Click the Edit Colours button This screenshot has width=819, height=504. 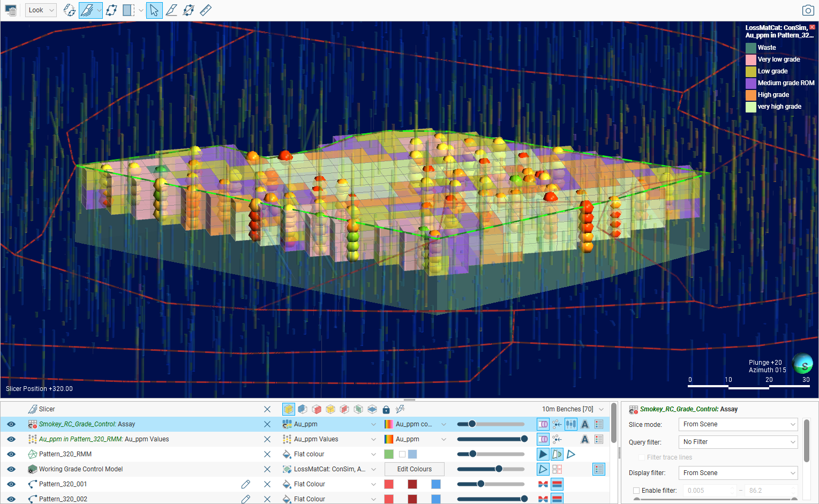(414, 469)
